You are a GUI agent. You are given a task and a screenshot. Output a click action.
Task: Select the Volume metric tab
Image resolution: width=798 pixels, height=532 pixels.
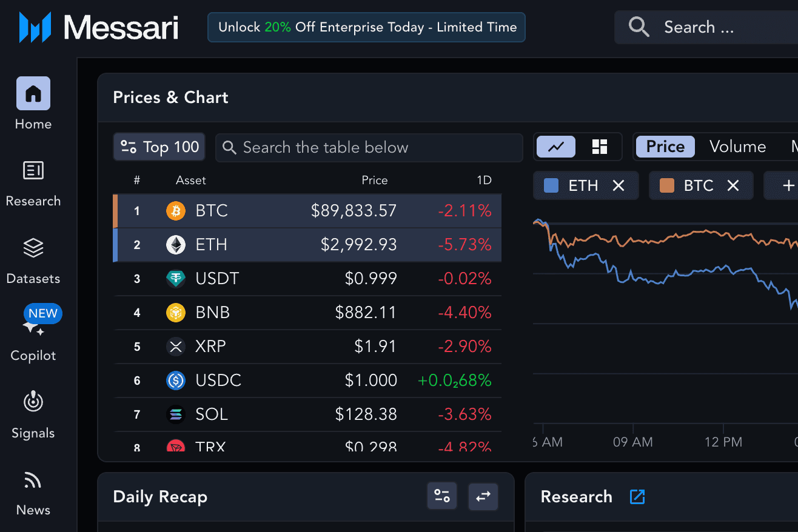click(737, 147)
